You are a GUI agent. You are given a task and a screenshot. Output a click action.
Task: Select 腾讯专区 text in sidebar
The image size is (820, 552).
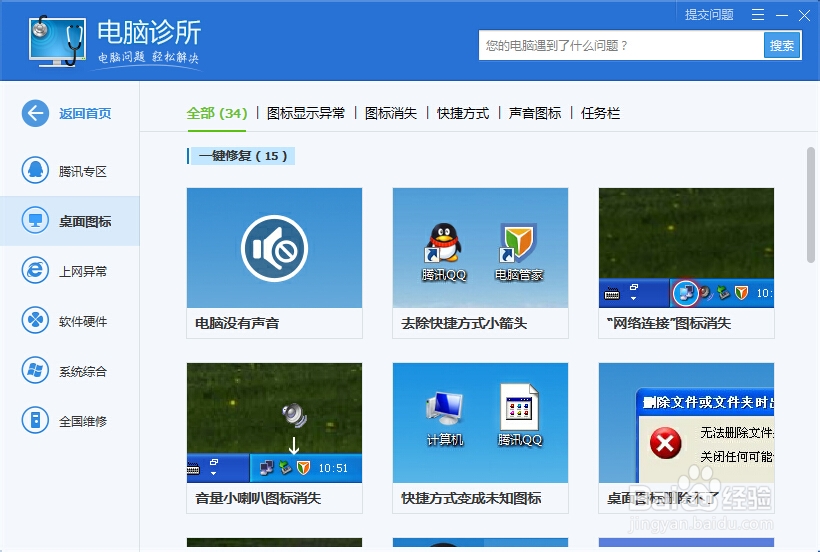tap(83, 171)
